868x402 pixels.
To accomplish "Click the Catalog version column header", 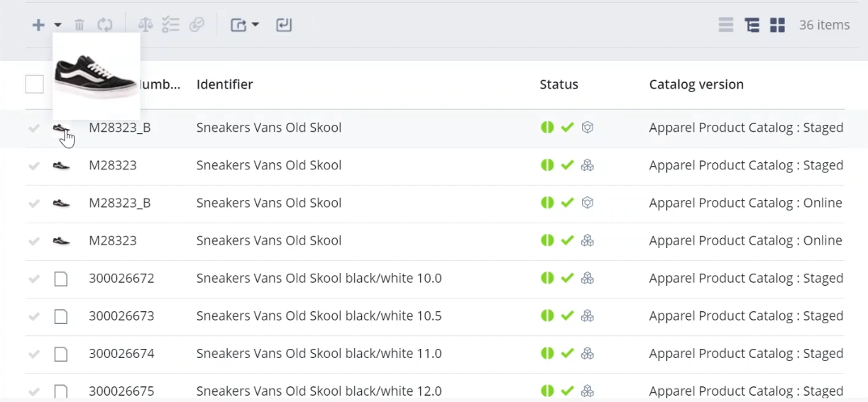I will point(696,84).
